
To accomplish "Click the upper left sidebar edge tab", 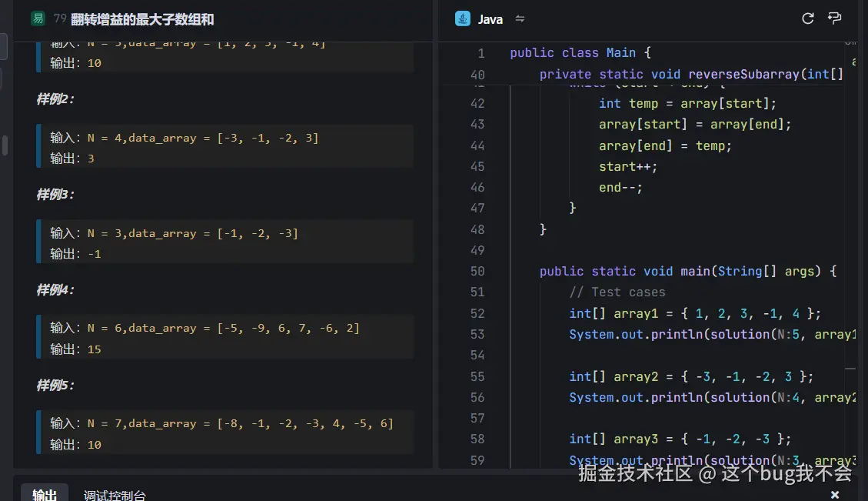I will (3, 46).
